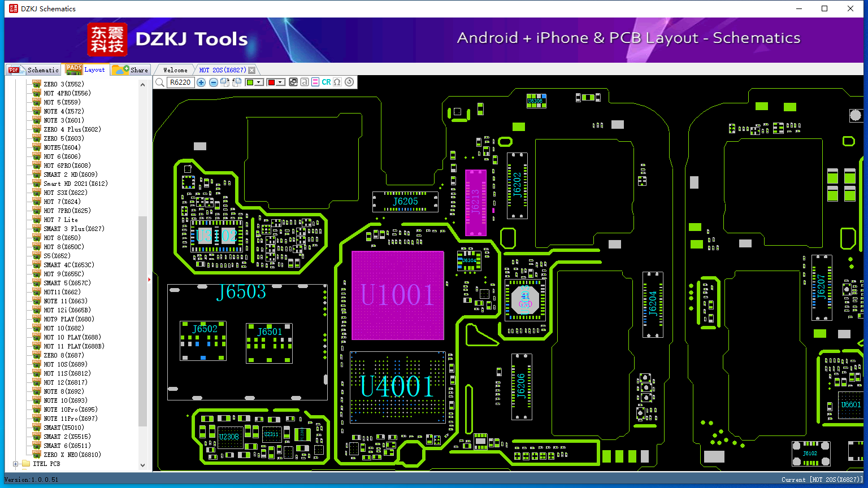This screenshot has height=488, width=868.
Task: Click the PADS icon beside NOTE 8(X692)
Action: click(x=37, y=391)
